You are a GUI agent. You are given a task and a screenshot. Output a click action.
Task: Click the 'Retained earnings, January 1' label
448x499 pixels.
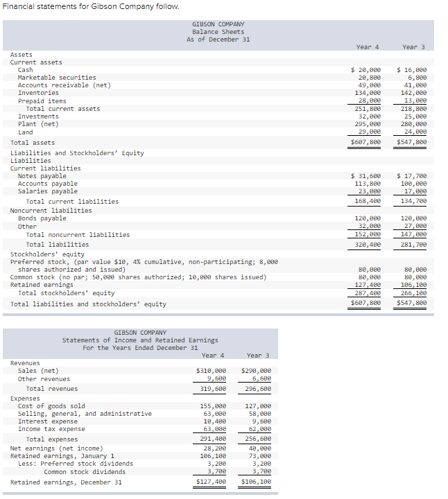point(62,456)
